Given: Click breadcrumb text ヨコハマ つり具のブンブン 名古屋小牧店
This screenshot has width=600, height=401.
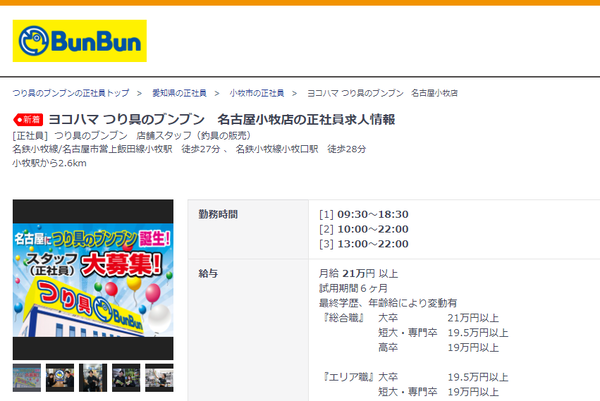Looking at the screenshot, I should pyautogui.click(x=382, y=93).
